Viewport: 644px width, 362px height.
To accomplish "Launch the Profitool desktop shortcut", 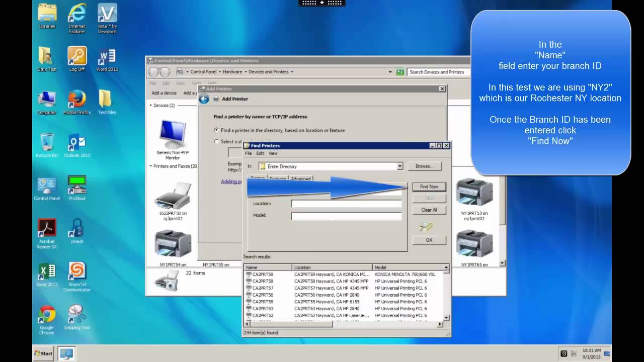I will pyautogui.click(x=77, y=188).
